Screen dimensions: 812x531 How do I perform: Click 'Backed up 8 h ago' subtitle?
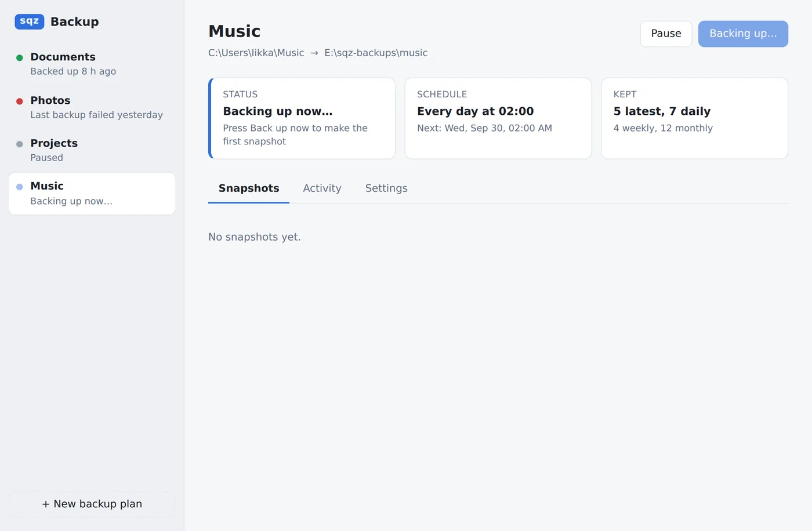tap(73, 71)
